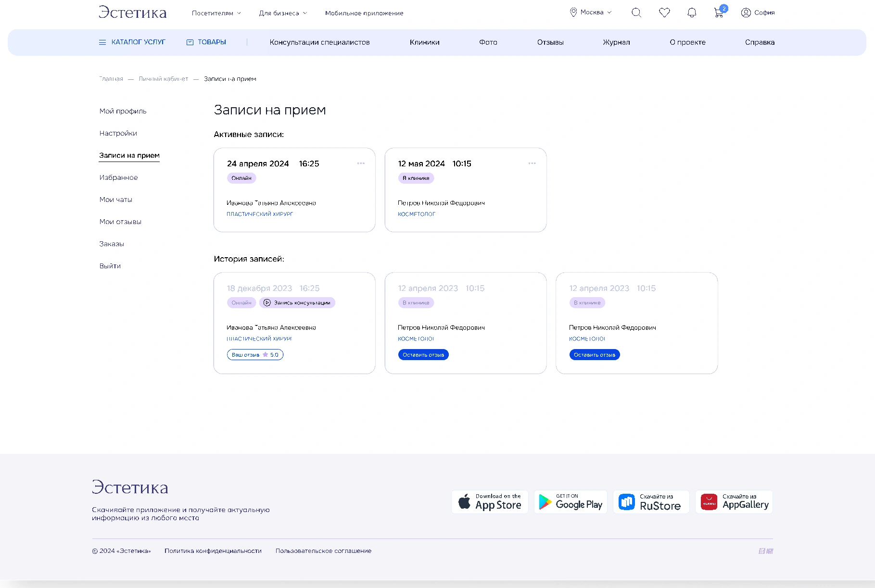Open the RuStore download badge

[x=651, y=502]
